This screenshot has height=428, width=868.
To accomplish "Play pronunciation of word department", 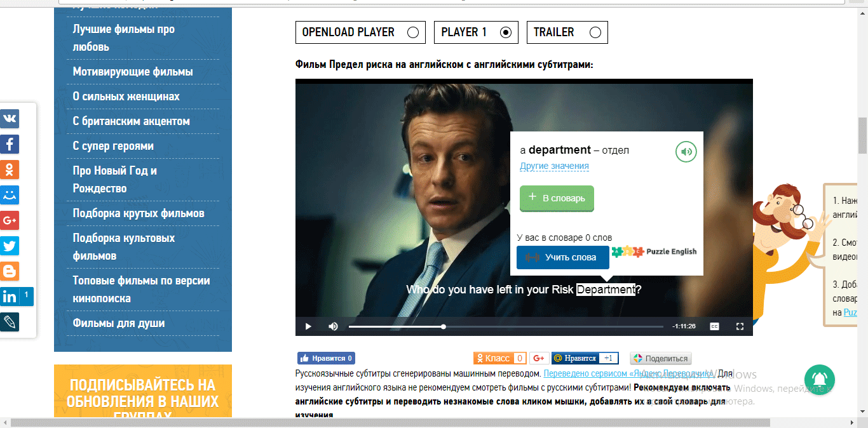I will pyautogui.click(x=686, y=152).
